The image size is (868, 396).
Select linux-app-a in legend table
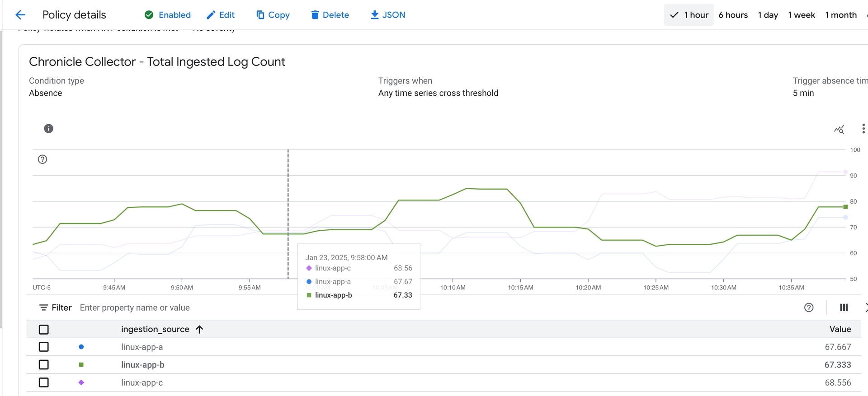[x=142, y=347]
